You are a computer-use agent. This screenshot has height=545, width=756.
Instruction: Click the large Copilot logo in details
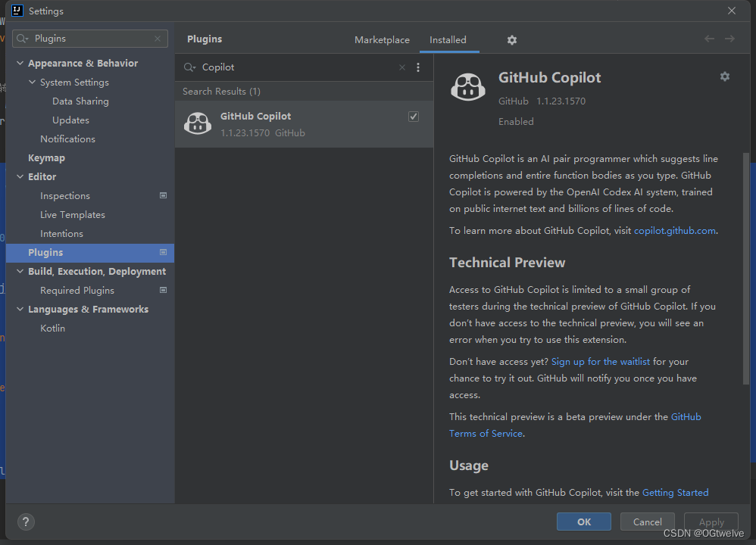(x=467, y=87)
